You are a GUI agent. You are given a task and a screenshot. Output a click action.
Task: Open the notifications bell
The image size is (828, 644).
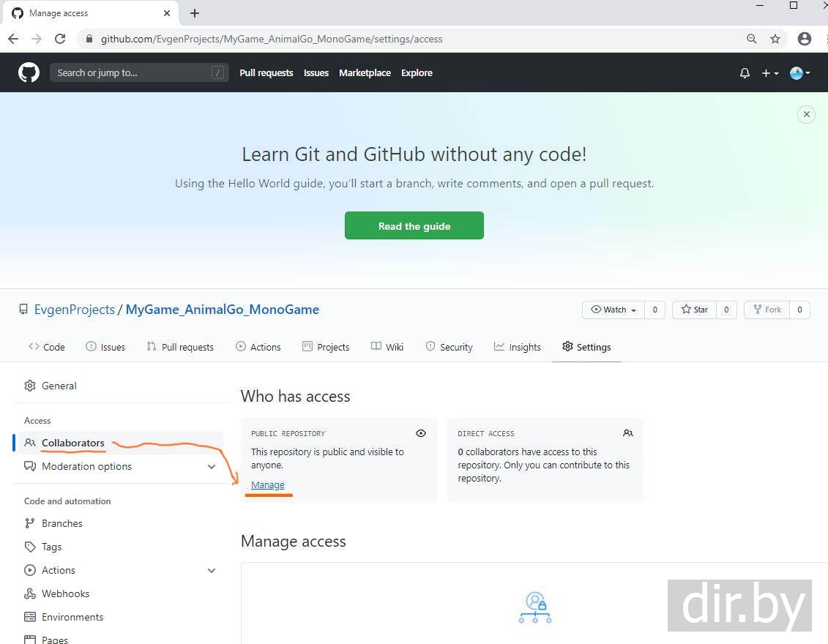(745, 73)
